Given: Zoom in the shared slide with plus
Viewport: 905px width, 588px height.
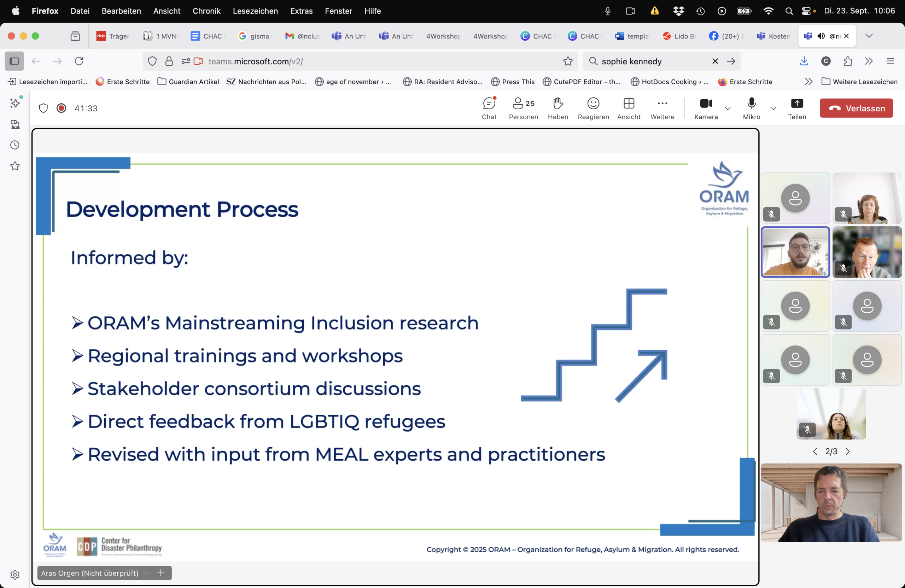Looking at the screenshot, I should pos(161,573).
